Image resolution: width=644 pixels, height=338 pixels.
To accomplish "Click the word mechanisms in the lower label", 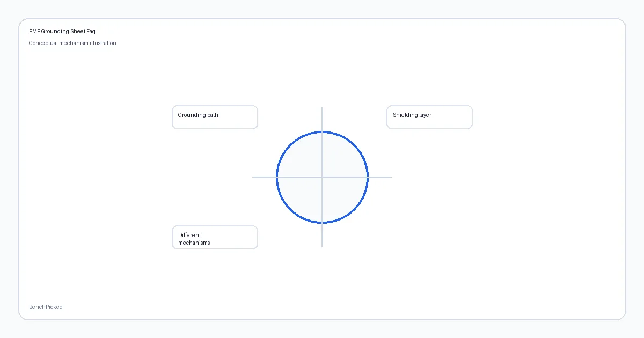I will 194,243.
